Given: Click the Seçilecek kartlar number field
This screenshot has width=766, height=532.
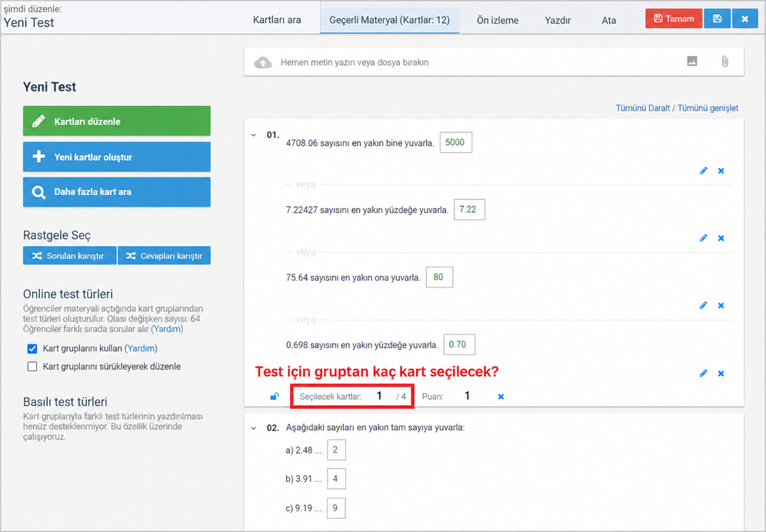Looking at the screenshot, I should [379, 396].
